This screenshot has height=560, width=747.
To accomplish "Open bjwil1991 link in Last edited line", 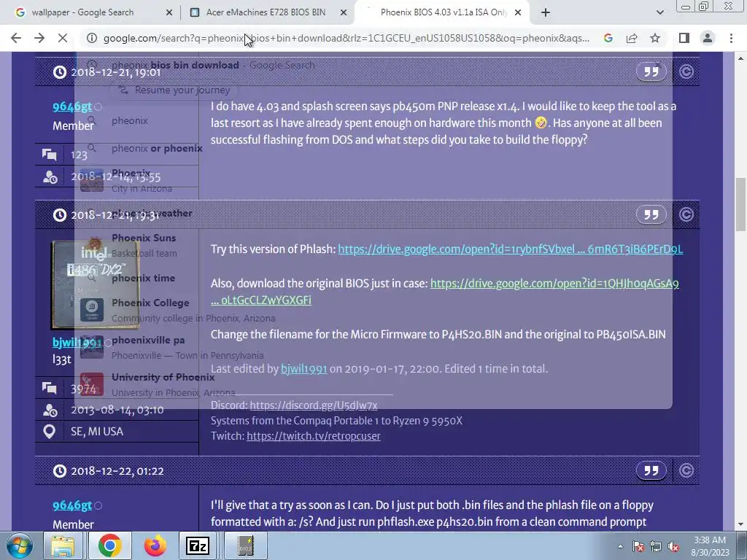I will coord(304,369).
